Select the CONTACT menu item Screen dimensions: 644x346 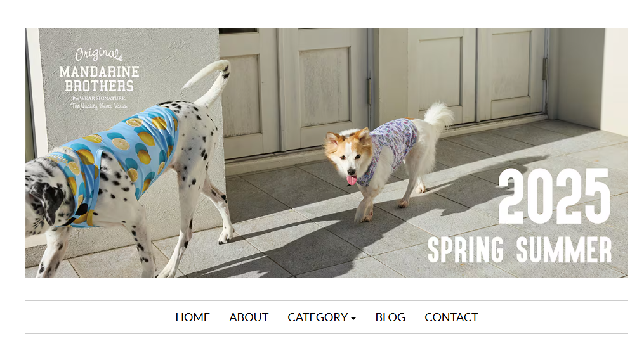(451, 317)
